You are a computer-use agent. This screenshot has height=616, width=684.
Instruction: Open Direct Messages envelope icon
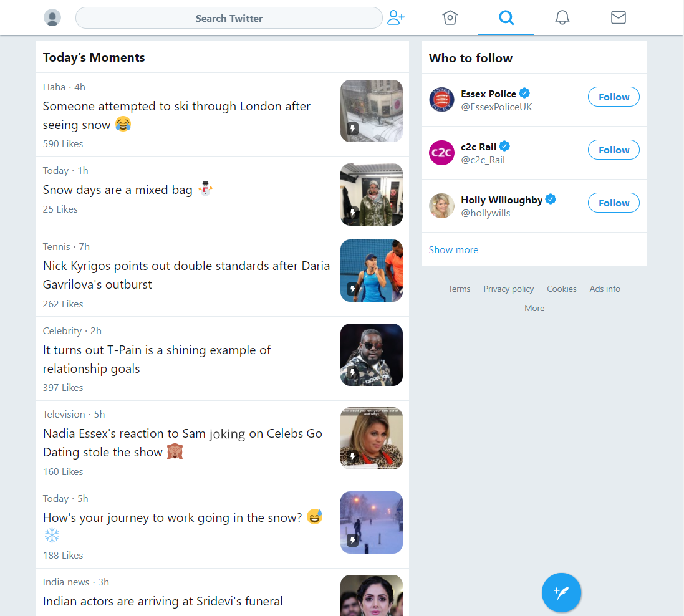619,17
